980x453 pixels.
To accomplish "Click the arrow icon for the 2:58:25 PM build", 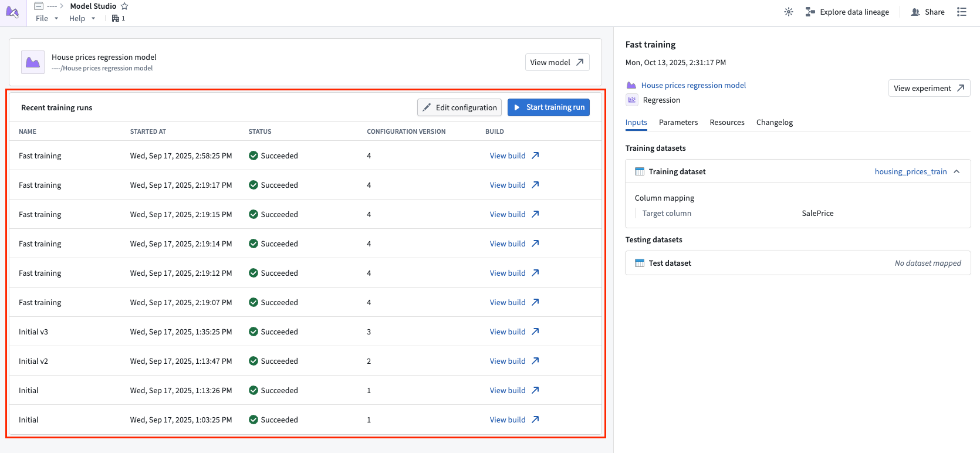I will tap(535, 155).
